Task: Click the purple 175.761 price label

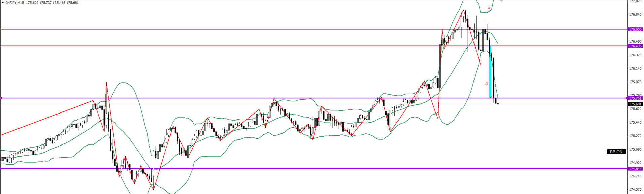Action: 635,98
